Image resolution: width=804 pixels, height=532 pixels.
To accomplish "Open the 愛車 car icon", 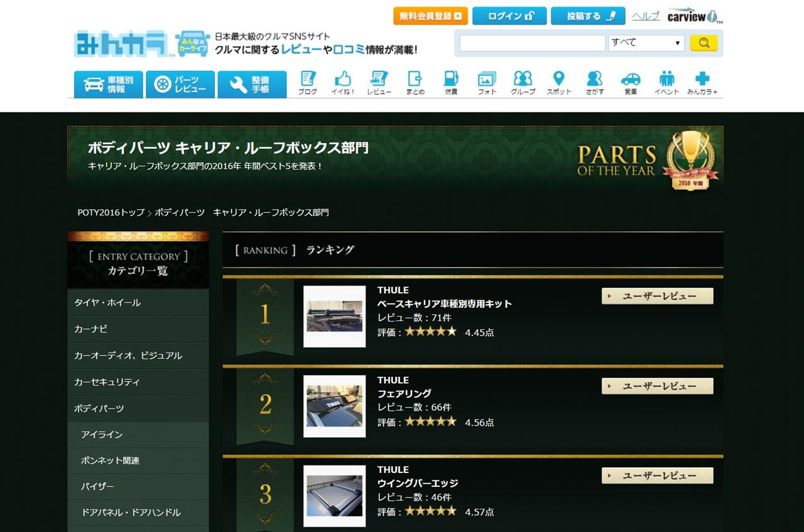I will [x=631, y=83].
